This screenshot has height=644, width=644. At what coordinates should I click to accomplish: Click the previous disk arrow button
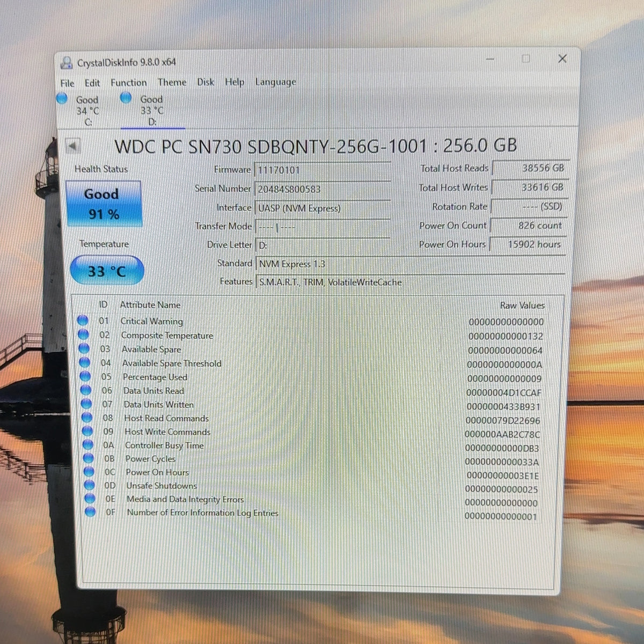(x=72, y=146)
